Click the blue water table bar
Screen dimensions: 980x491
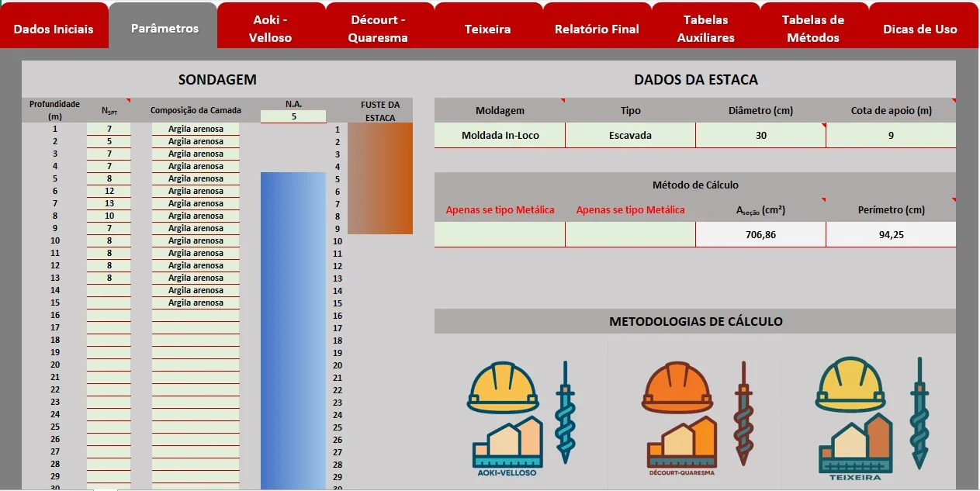pyautogui.click(x=293, y=330)
